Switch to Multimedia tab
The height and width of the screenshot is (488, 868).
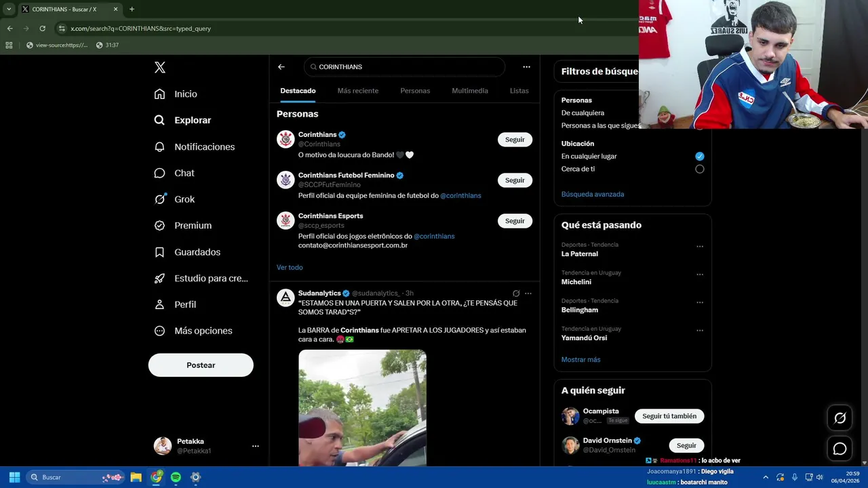coord(470,91)
